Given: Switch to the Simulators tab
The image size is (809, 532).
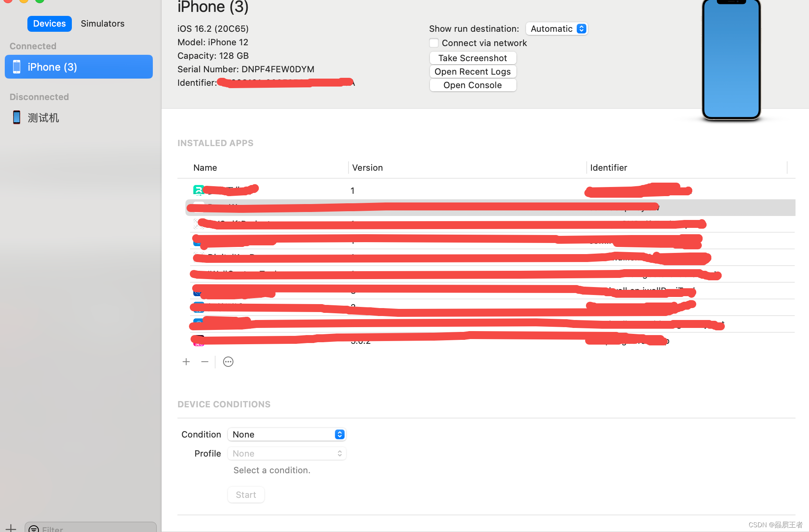Looking at the screenshot, I should 102,24.
